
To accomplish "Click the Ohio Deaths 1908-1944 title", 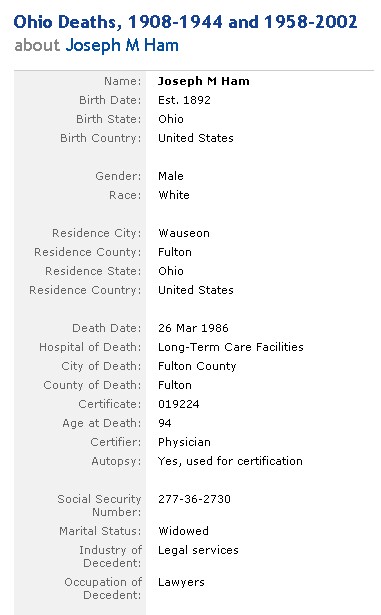I will (185, 22).
